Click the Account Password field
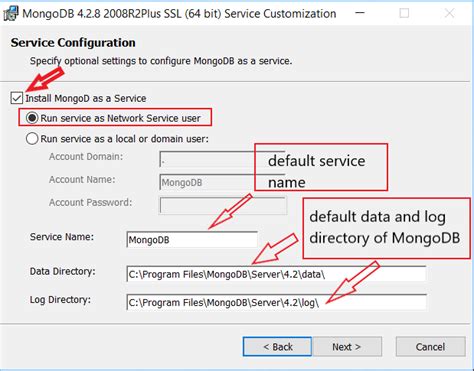Viewport: 474px width, 371px height. pyautogui.click(x=223, y=205)
